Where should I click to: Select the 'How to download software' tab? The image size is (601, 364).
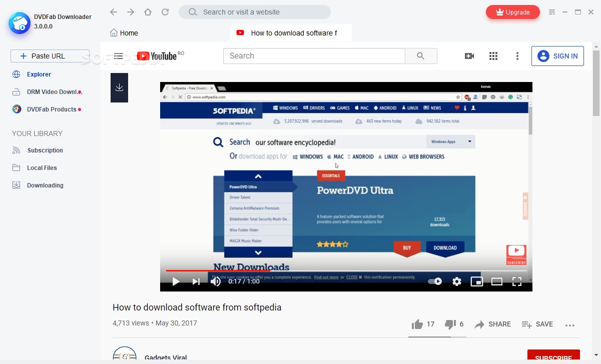click(291, 33)
